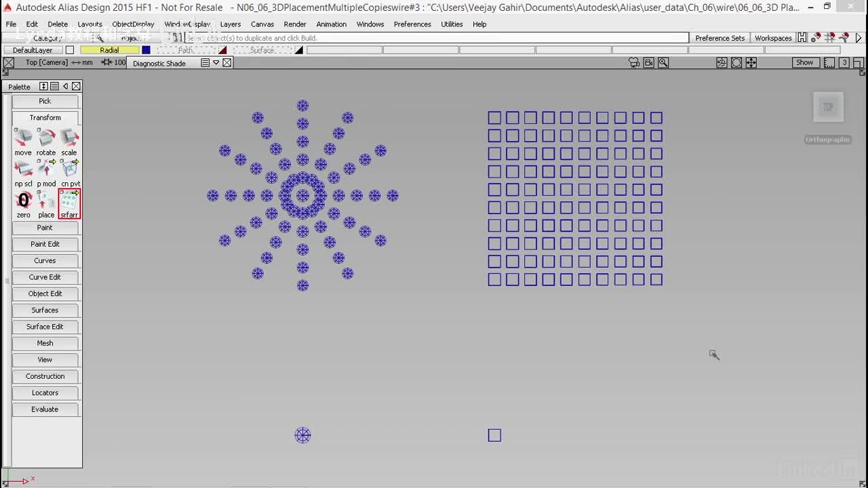868x488 pixels.
Task: Expand the Paint Edit palette section
Action: (45, 244)
